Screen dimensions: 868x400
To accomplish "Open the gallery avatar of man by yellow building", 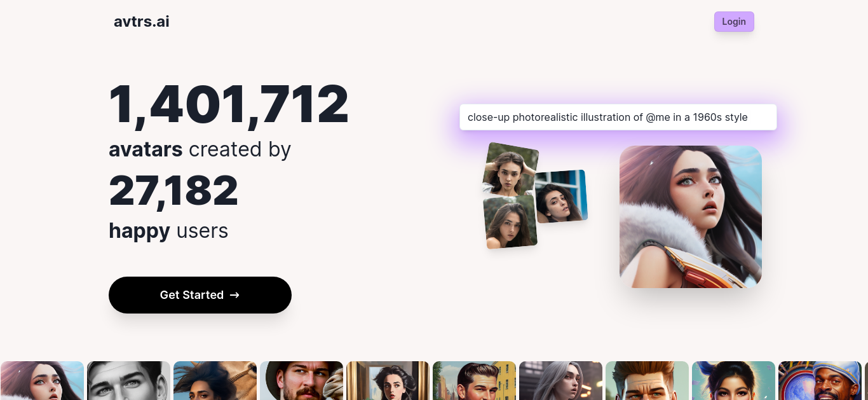I will pyautogui.click(x=474, y=380).
